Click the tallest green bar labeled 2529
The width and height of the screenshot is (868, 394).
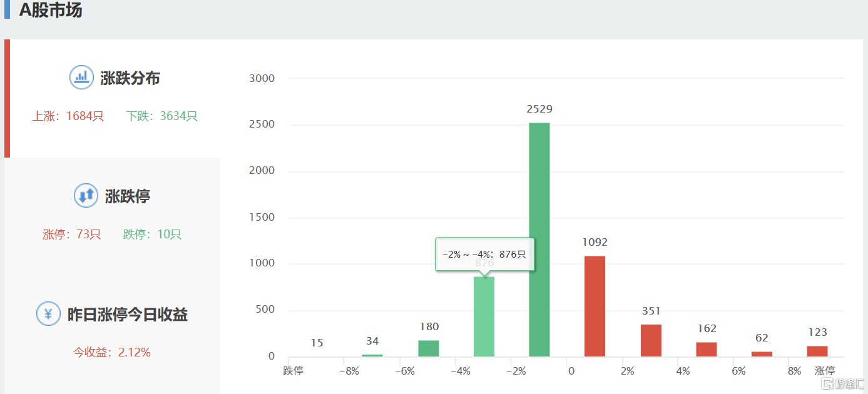coord(539,240)
